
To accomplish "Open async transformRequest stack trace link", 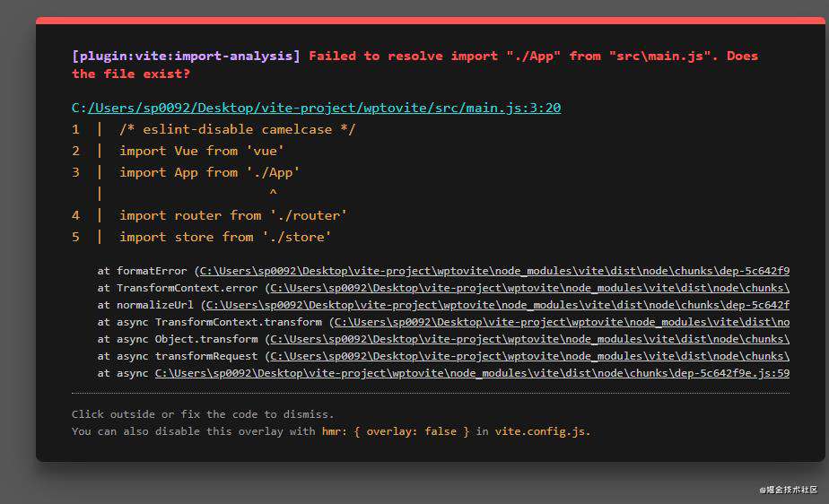I will (529, 356).
